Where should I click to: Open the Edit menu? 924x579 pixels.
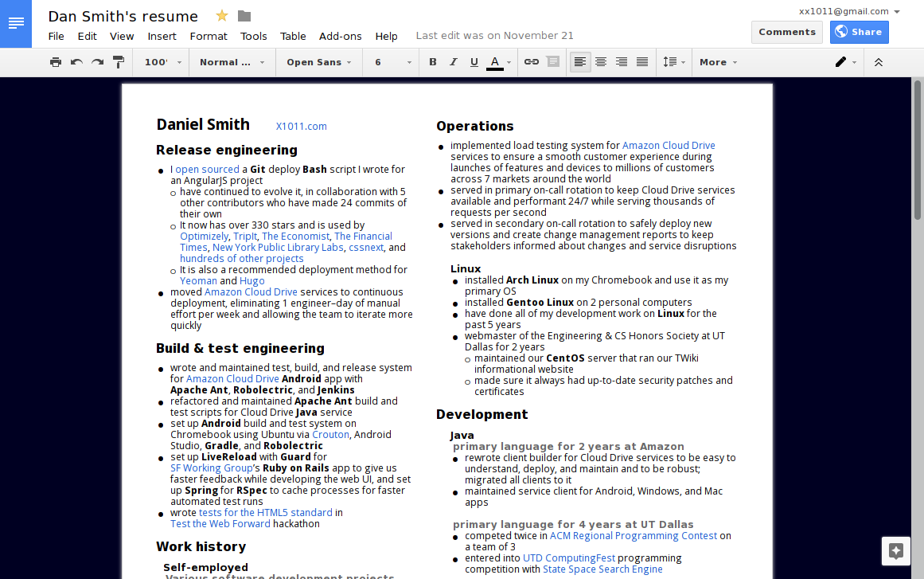tap(88, 36)
